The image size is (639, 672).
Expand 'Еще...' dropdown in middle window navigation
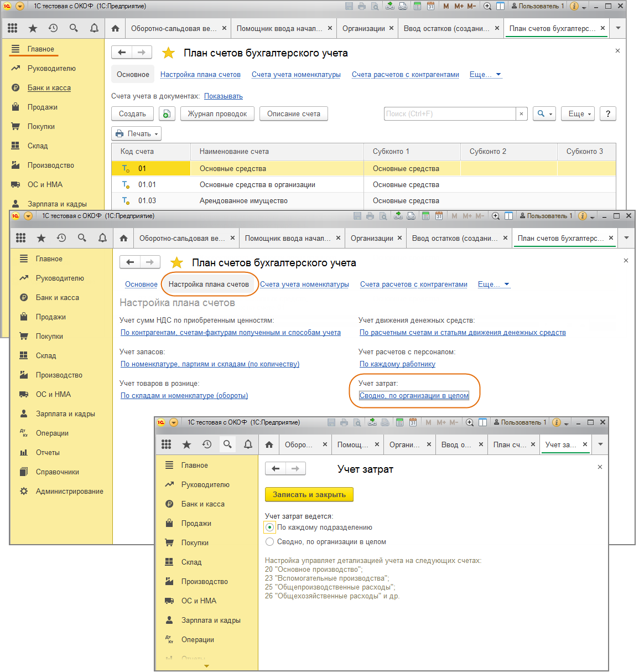pos(493,284)
